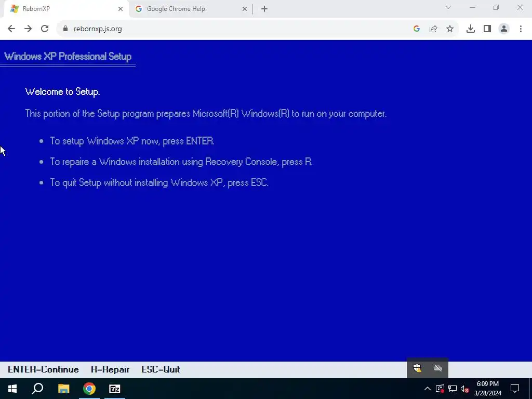Click the 'To setup Windows XP now' line

132,141
